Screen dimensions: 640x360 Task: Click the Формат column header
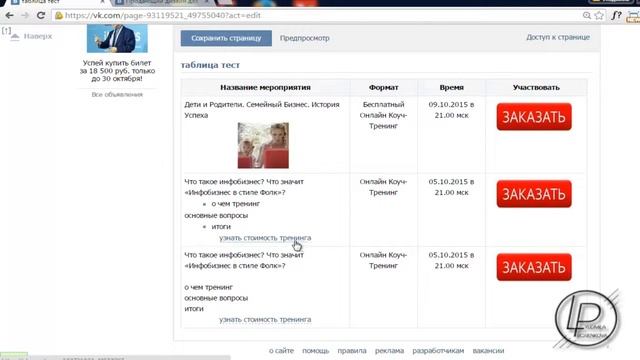(383, 87)
